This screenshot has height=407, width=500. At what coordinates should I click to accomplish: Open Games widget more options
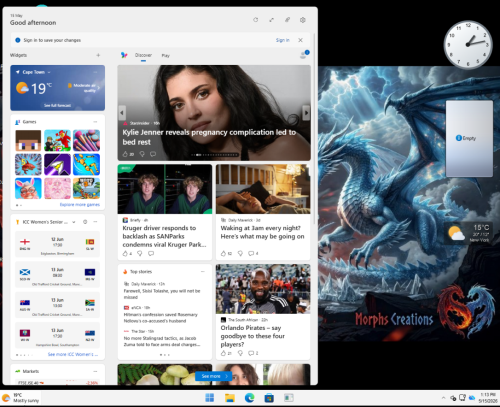[x=95, y=122]
